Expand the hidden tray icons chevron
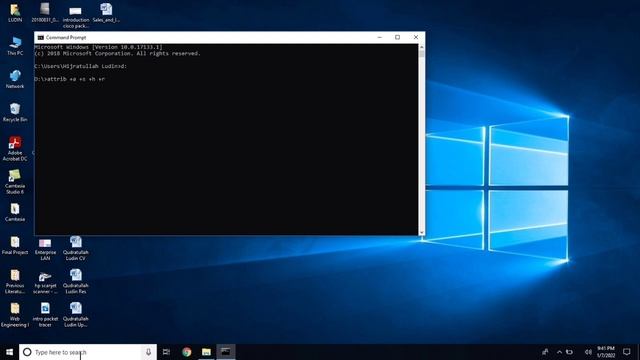This screenshot has height=360, width=640. (559, 352)
